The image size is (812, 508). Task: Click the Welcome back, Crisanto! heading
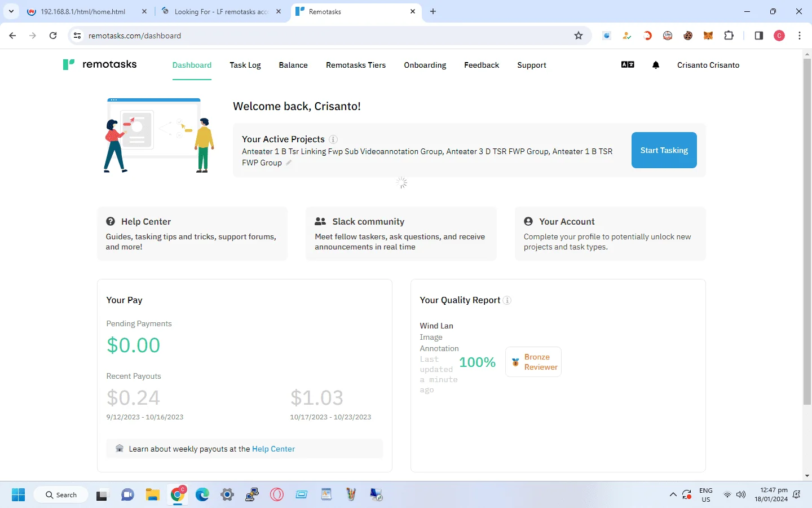tap(297, 106)
